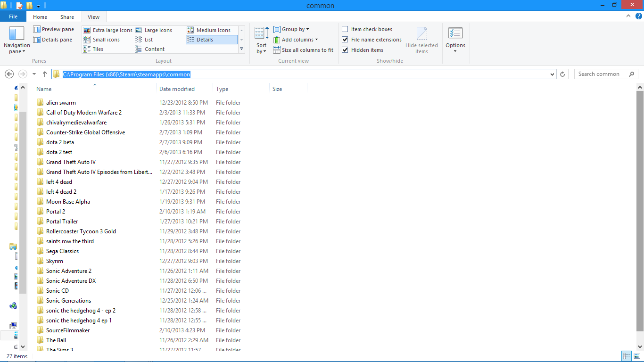The image size is (644, 362).
Task: Select the Moon Base Alpha folder icon
Action: 40,201
